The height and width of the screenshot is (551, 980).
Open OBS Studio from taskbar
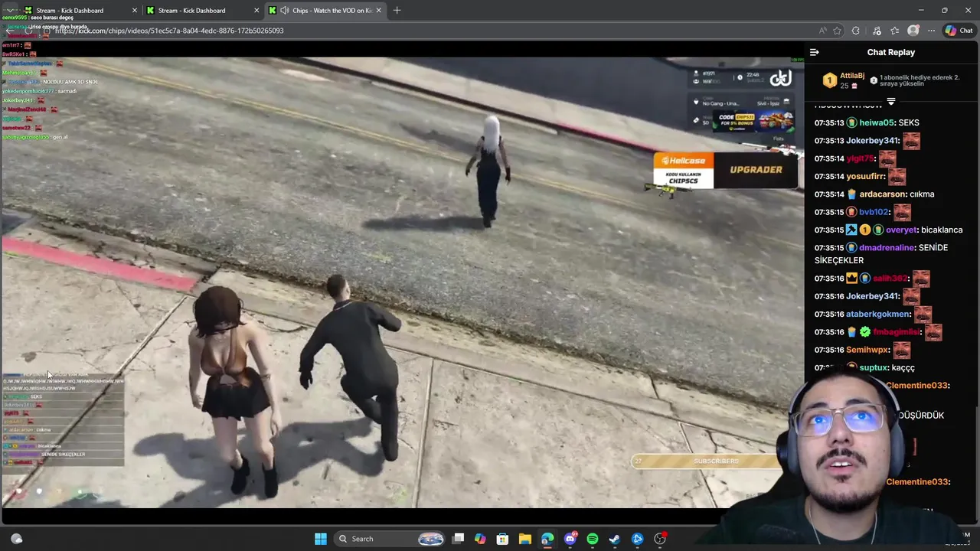pos(660,539)
